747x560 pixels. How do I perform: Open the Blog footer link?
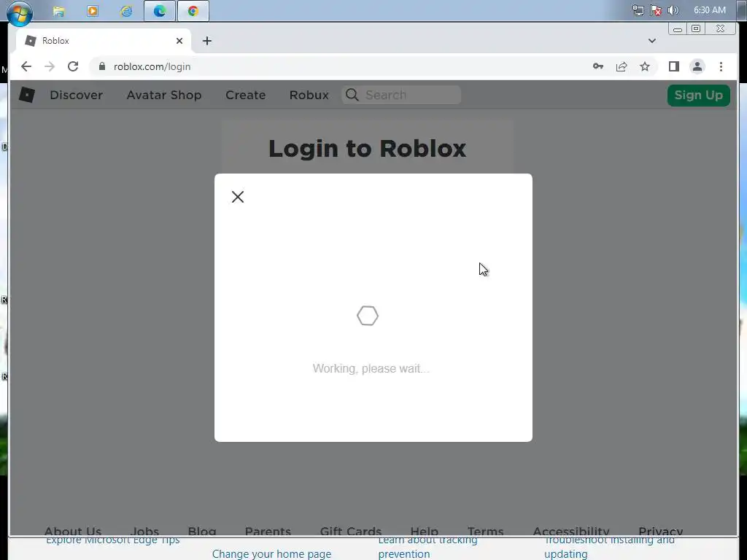pos(202,531)
